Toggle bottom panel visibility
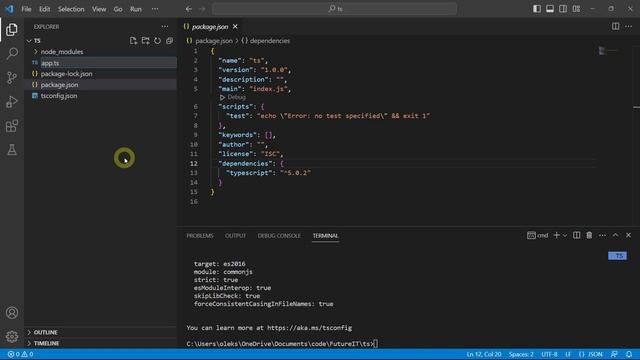Screen dimensions: 640x360 (x=550, y=9)
